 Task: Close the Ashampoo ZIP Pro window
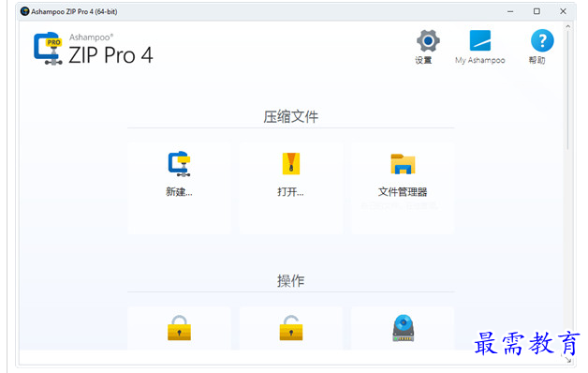pos(563,11)
